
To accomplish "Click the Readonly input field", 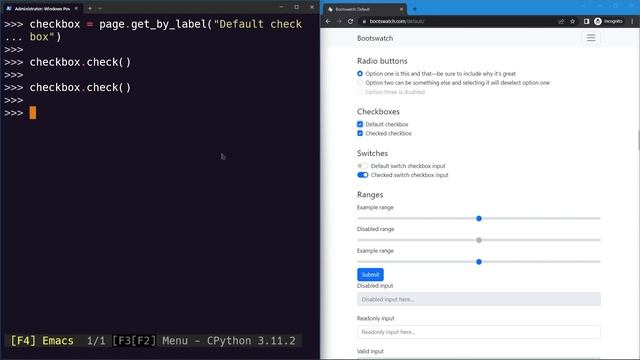I will pyautogui.click(x=479, y=332).
